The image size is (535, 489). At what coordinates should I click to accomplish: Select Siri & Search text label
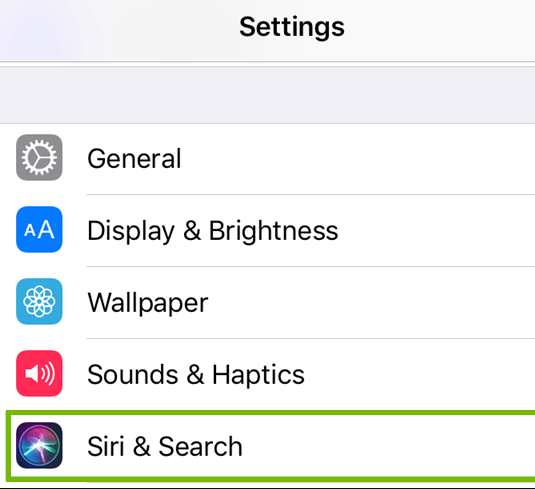(165, 446)
